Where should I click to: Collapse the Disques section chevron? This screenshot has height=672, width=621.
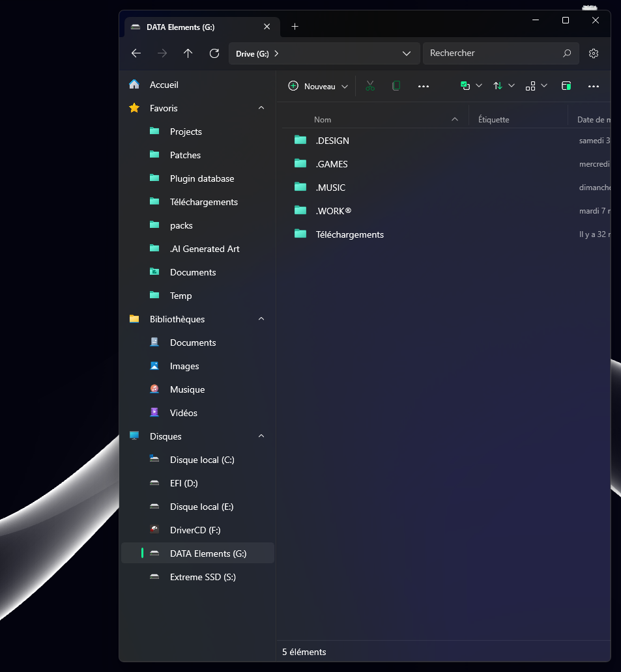click(x=261, y=436)
